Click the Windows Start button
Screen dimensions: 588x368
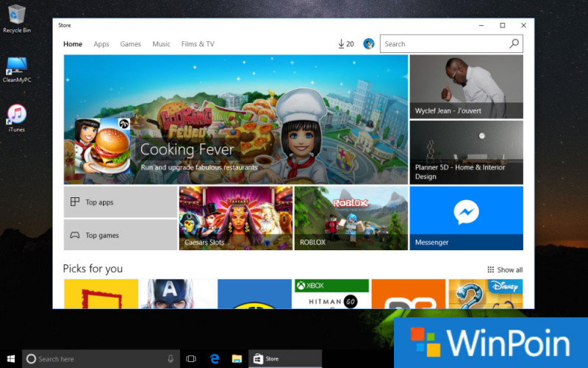(11, 358)
